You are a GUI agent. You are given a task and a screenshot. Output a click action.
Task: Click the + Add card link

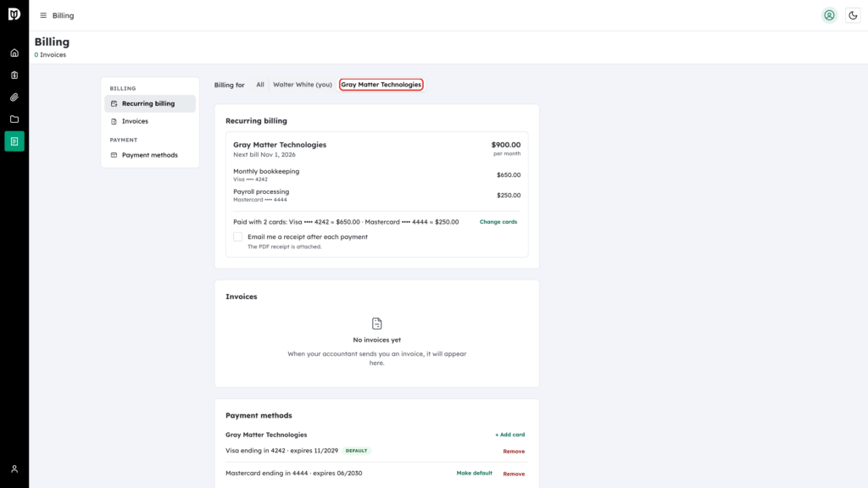509,435
